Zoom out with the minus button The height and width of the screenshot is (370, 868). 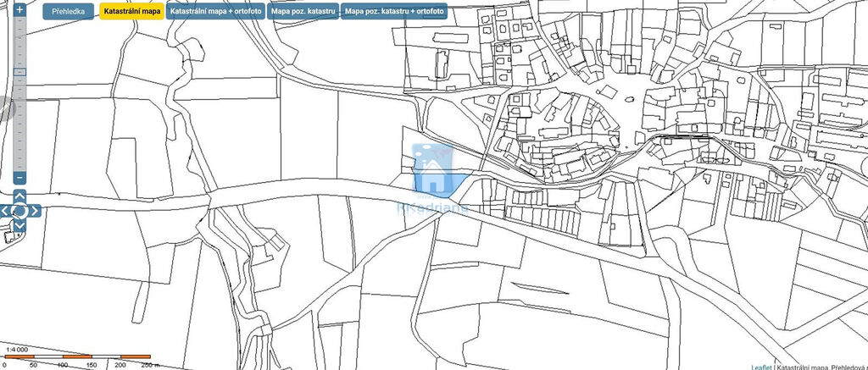click(x=20, y=178)
